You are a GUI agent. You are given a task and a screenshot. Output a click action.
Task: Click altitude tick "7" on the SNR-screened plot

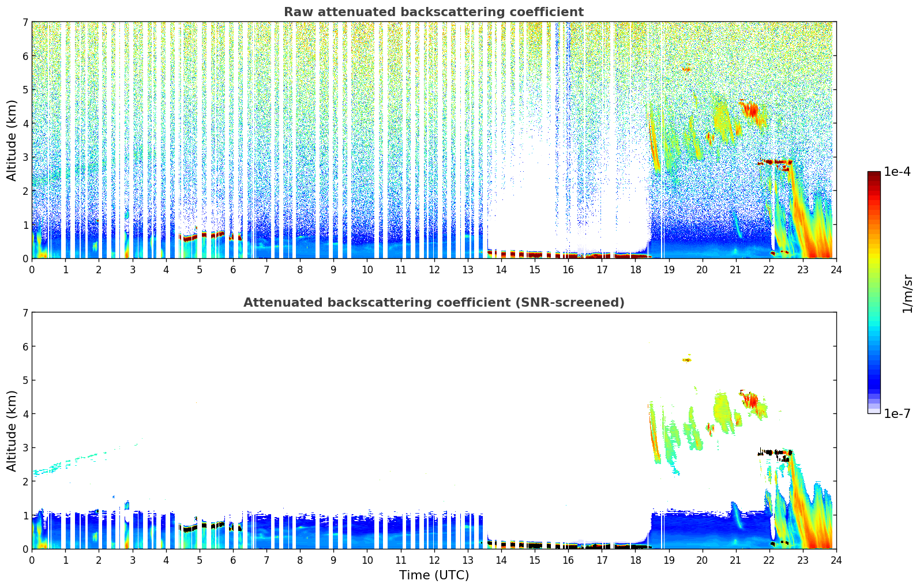click(x=25, y=313)
